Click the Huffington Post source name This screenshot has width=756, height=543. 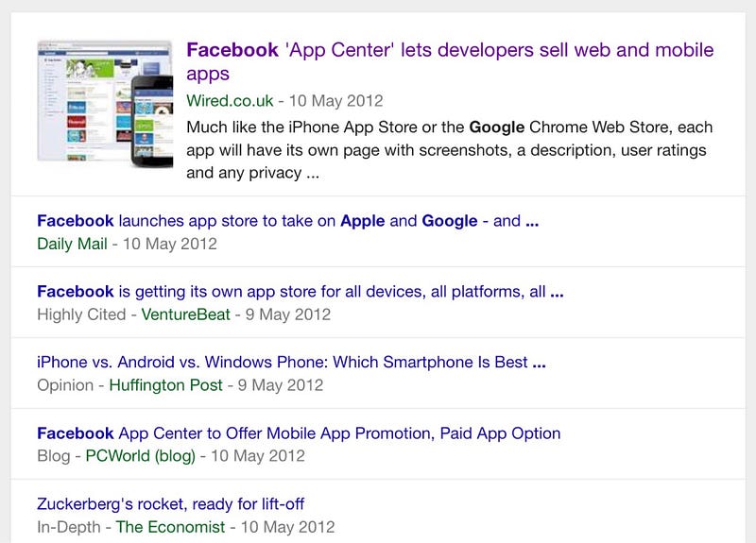coord(166,385)
